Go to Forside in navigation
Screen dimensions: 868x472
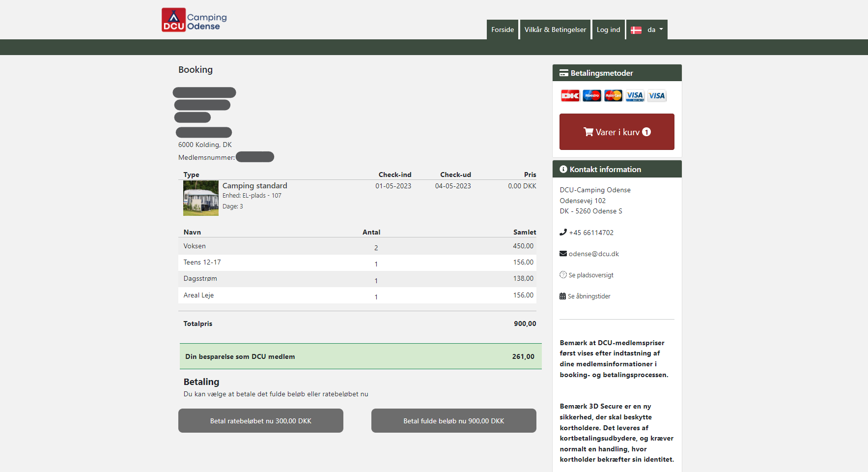(x=502, y=29)
